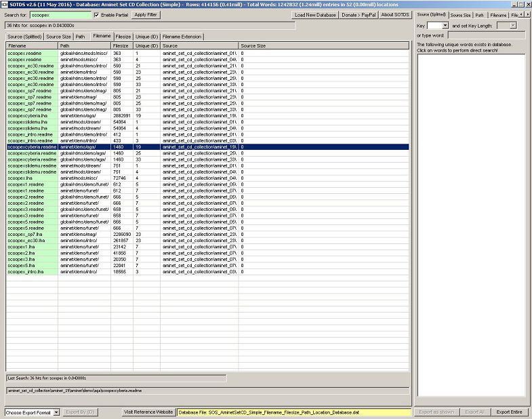Select the Source (Splitted) tab in main panel
Image resolution: width=532 pixels, height=419 pixels.
click(24, 37)
